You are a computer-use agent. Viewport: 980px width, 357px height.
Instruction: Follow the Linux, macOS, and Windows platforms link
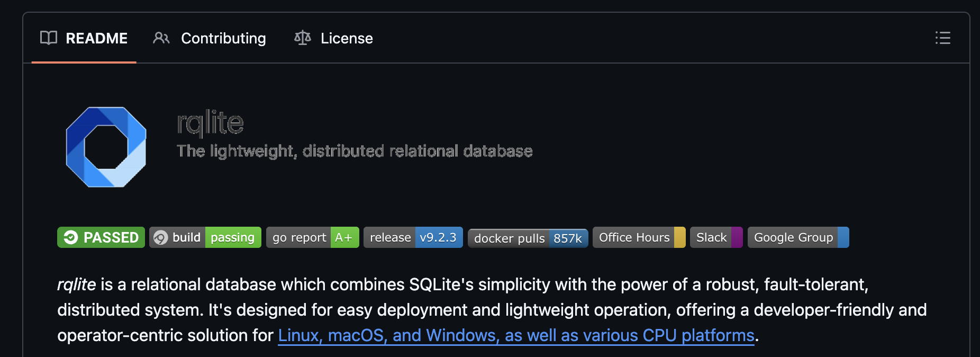[516, 335]
